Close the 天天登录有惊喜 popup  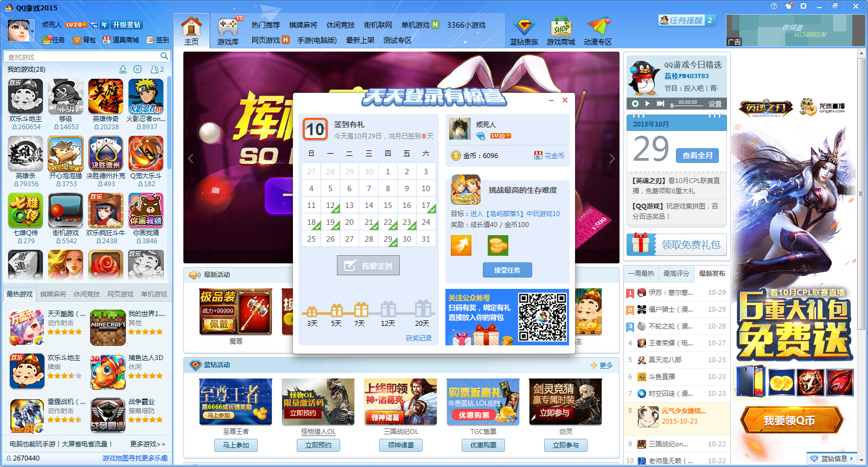[565, 100]
